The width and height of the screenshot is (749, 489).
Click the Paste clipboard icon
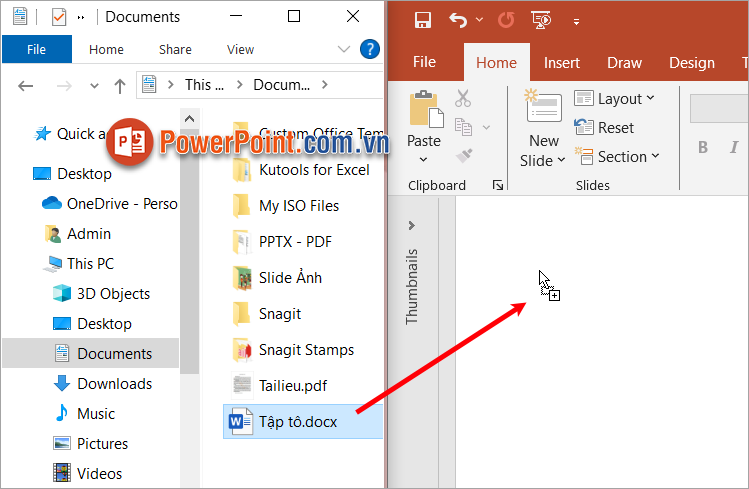(426, 109)
